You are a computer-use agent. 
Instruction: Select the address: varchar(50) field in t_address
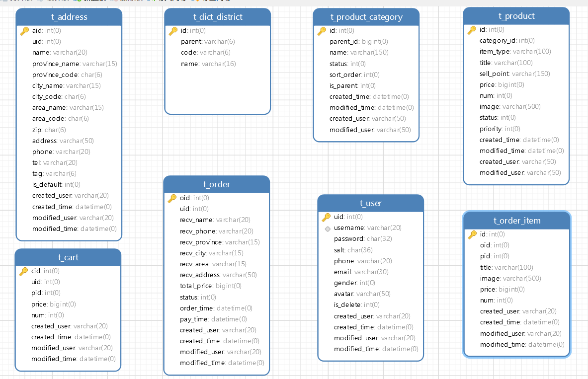(x=63, y=141)
